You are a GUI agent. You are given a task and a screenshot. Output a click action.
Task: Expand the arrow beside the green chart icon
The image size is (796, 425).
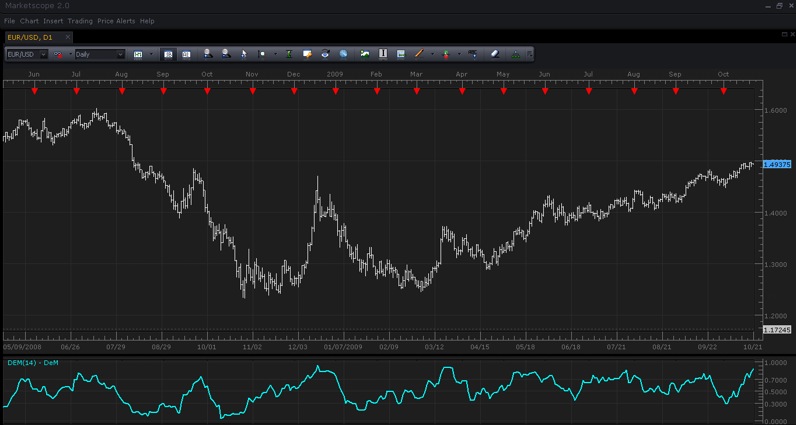pos(150,54)
